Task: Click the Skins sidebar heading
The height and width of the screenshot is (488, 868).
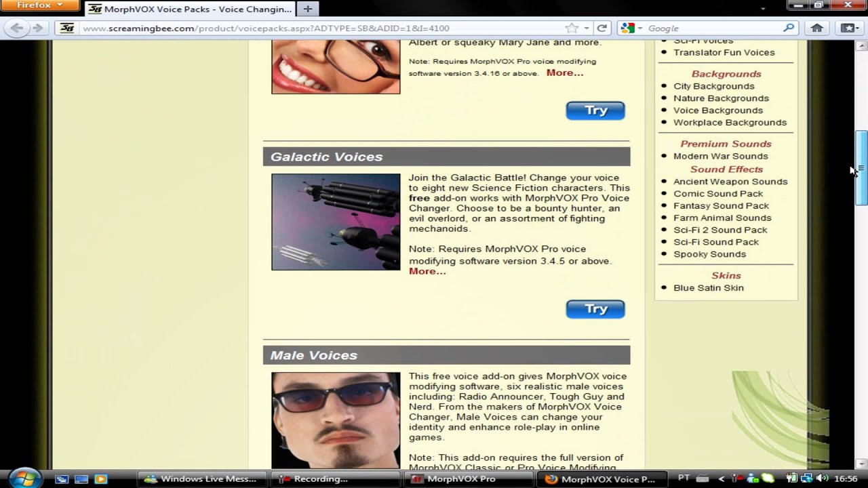Action: click(726, 276)
